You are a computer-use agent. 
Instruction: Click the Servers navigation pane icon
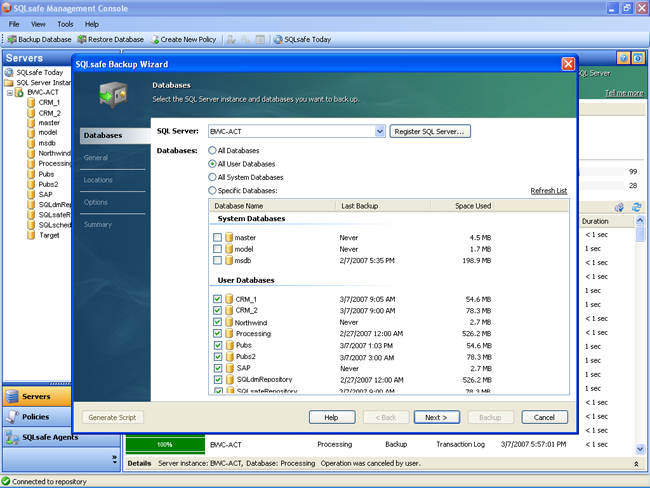12,396
